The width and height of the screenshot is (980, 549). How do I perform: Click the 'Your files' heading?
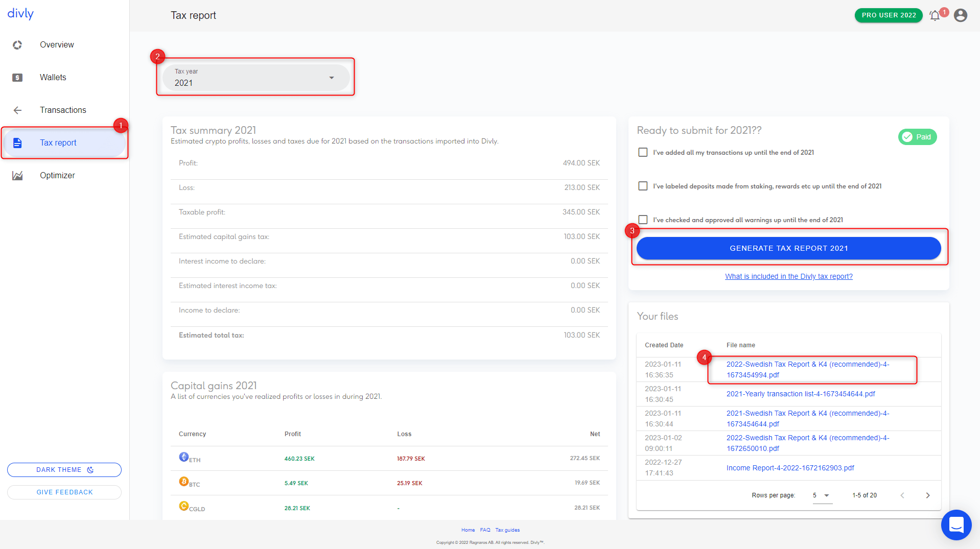[657, 316]
